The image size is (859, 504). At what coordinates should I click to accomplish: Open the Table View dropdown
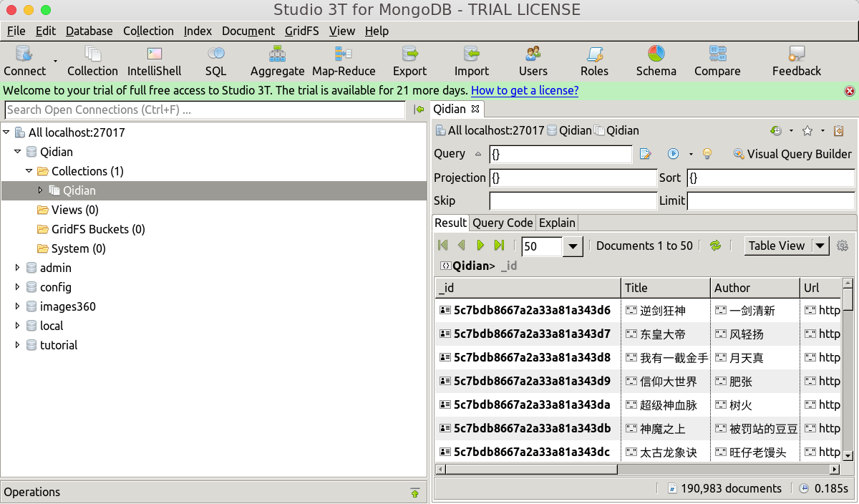[x=820, y=246]
